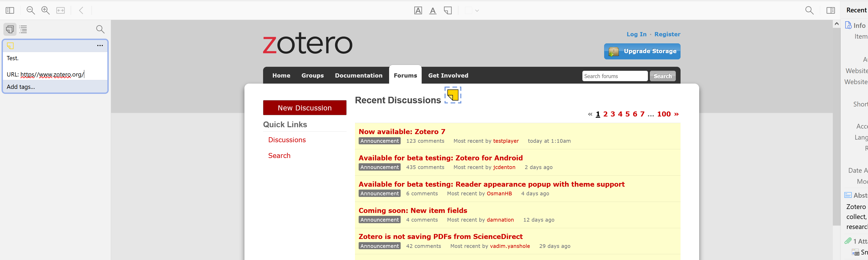Screen dimensions: 868x260
Task: View user damnation profile
Action: point(500,220)
